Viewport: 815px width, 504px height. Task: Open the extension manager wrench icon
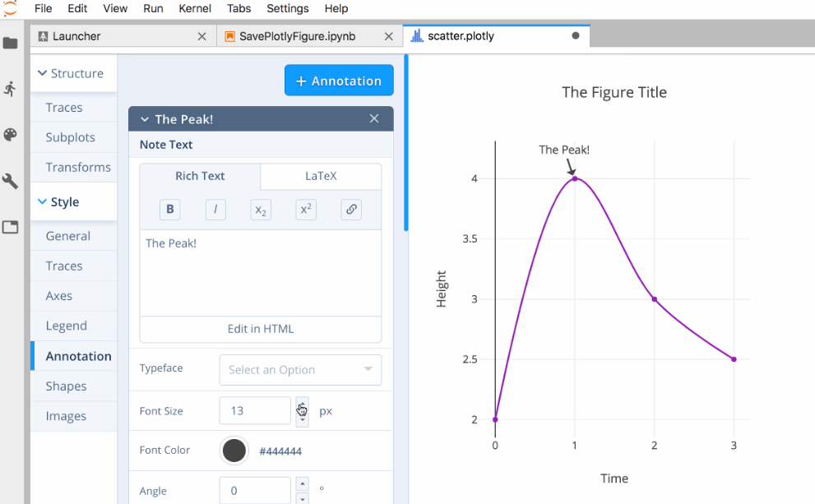(x=12, y=180)
